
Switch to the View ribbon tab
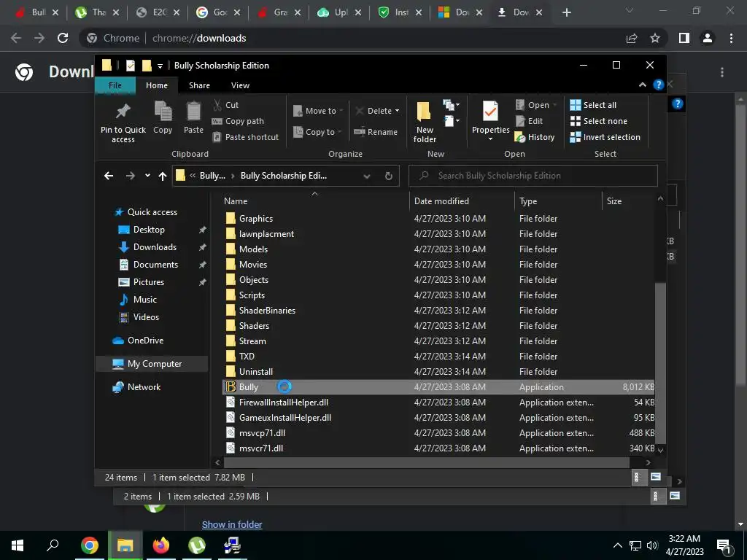click(x=240, y=85)
